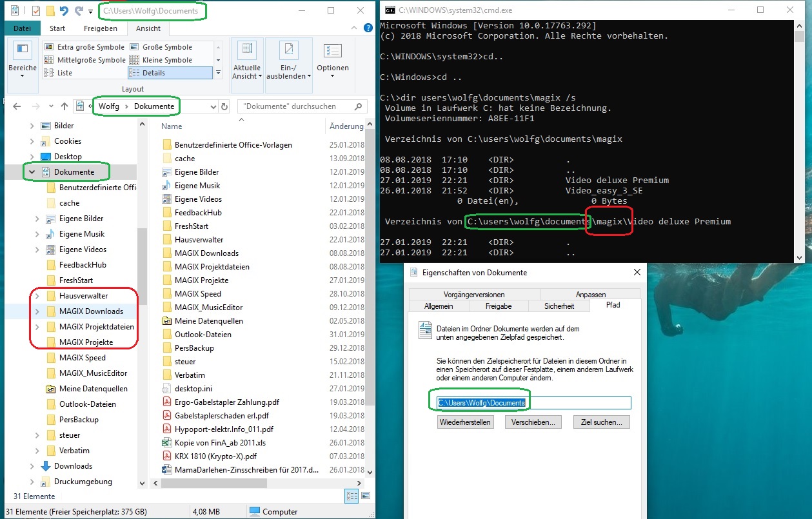The height and width of the screenshot is (519, 812).
Task: Expand MAGIX Downloads tree node
Action: point(37,311)
